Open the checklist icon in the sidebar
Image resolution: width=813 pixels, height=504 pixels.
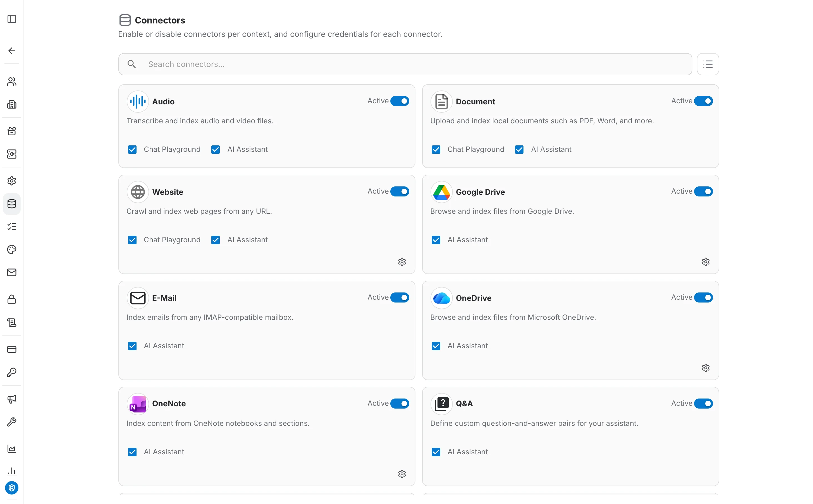pyautogui.click(x=12, y=227)
